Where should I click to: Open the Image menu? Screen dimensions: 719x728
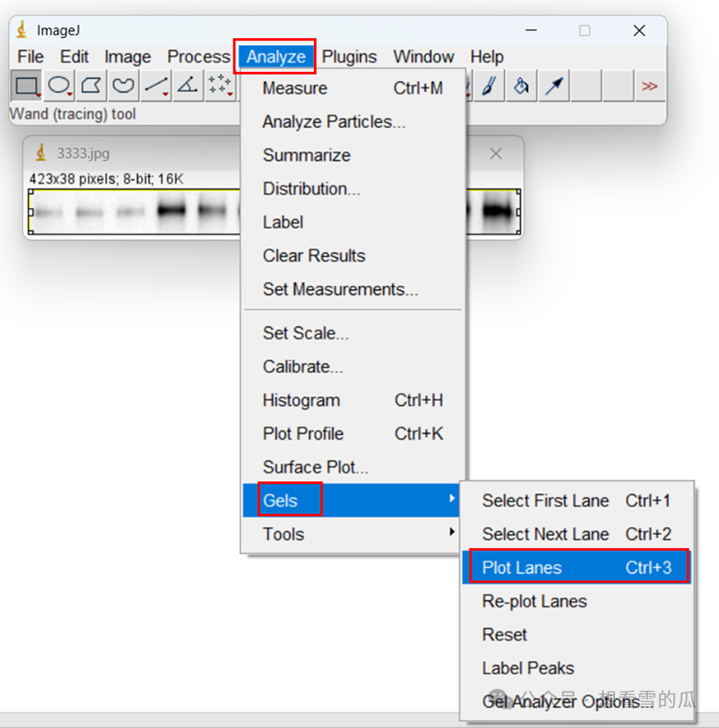(x=127, y=56)
